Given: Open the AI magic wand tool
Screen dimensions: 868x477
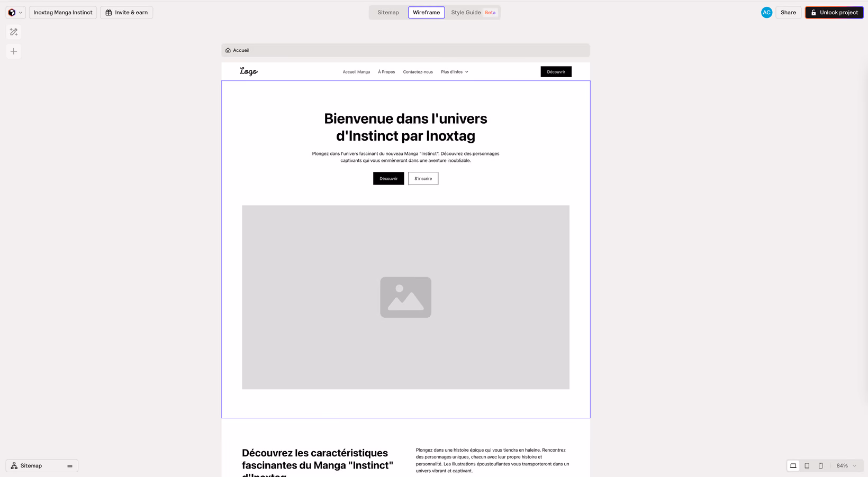Looking at the screenshot, I should pos(14,32).
